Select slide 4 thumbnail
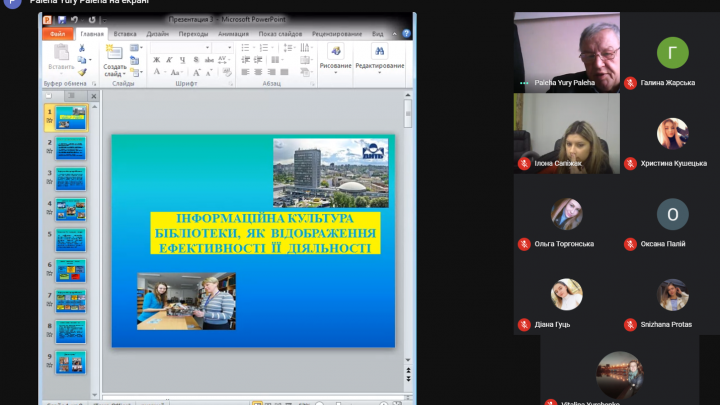Viewport: 720px width, 405px height. click(x=71, y=210)
